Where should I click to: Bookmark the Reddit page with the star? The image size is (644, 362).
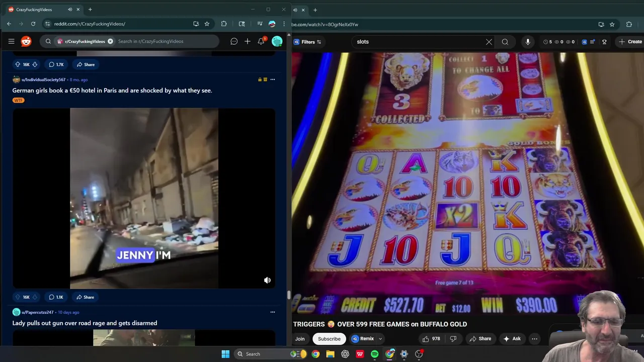(x=207, y=24)
